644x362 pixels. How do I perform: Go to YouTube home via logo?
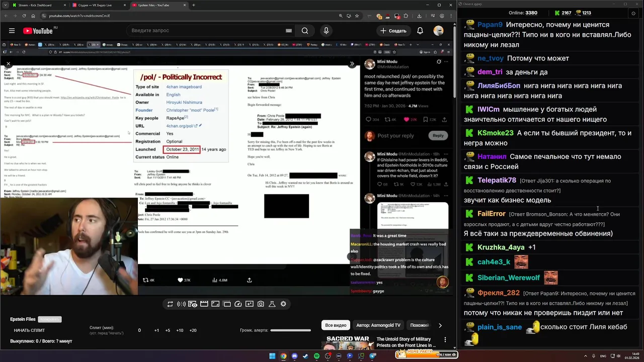pos(38,31)
